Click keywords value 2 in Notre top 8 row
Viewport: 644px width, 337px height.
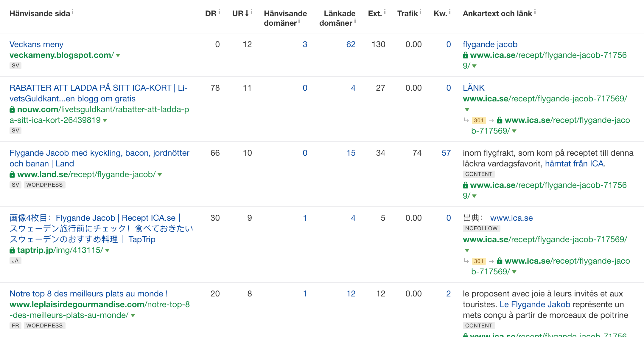pos(448,294)
